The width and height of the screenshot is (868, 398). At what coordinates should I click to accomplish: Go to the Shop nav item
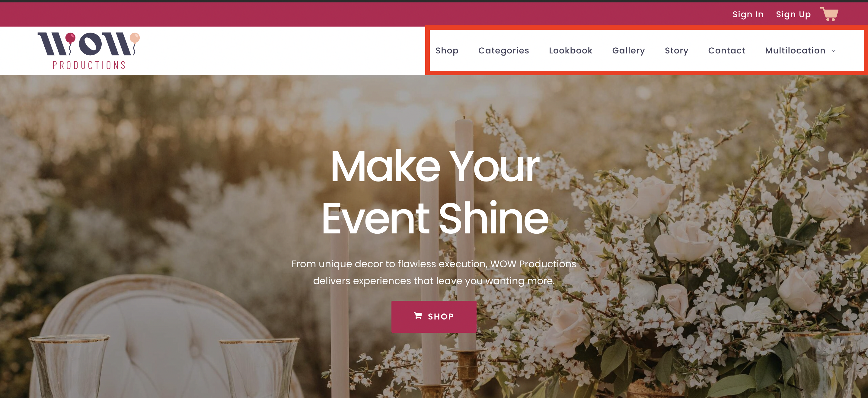coord(447,50)
